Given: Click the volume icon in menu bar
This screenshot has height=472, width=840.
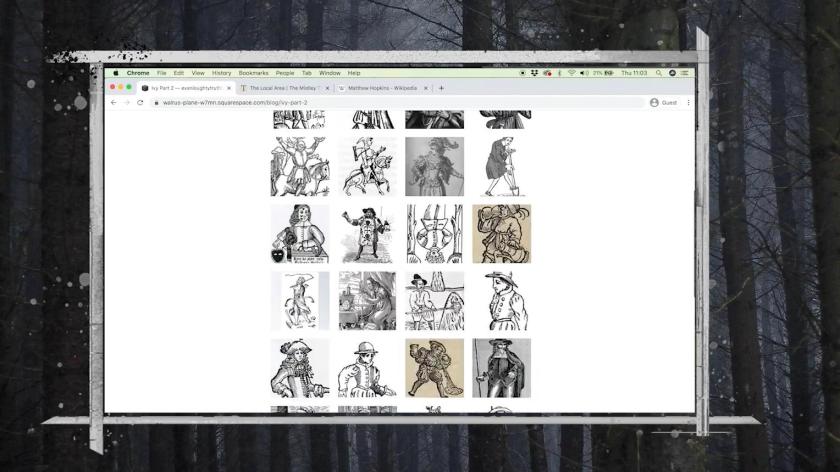Looking at the screenshot, I should (x=583, y=73).
